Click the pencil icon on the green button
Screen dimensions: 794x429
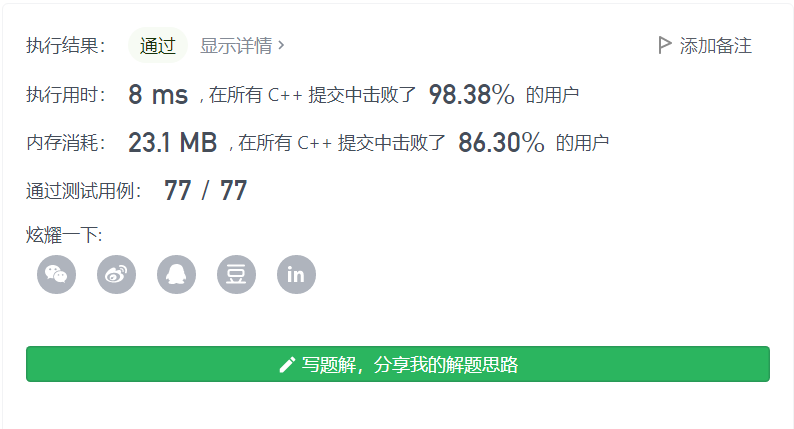[287, 365]
